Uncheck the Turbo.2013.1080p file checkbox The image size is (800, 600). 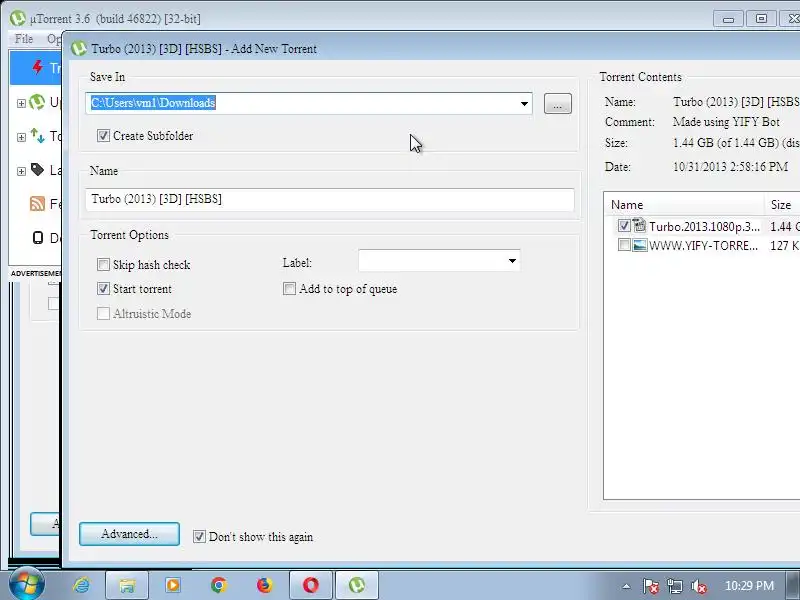(x=623, y=225)
